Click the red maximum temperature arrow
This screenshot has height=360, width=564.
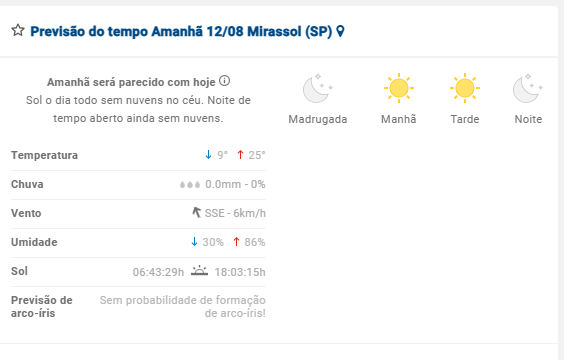click(240, 155)
